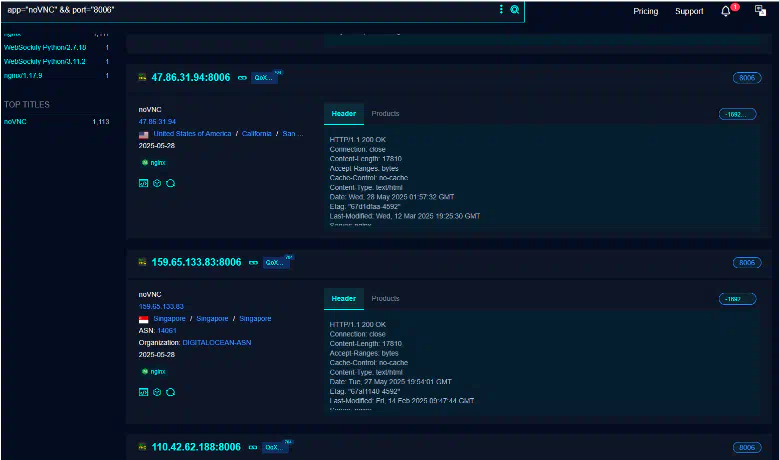
Task: Click the nginx label in 47.86.31.94 result
Action: click(158, 162)
